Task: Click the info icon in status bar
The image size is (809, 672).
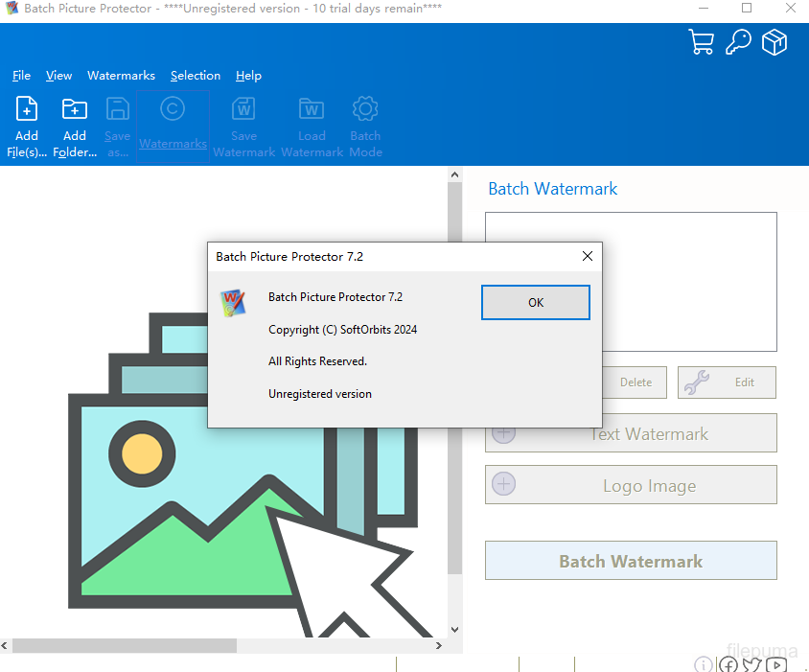Action: click(704, 664)
